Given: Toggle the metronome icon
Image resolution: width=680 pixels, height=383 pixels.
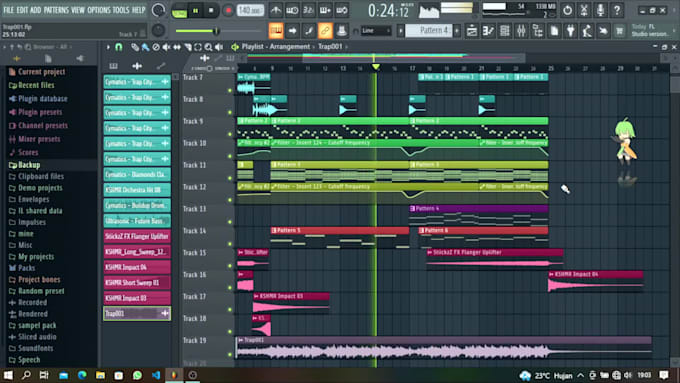Looking at the screenshot, I should point(275,10).
